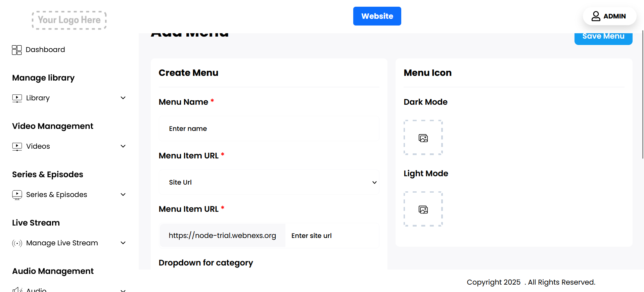Open the Site Url dropdown
This screenshot has width=644, height=292.
point(269,182)
